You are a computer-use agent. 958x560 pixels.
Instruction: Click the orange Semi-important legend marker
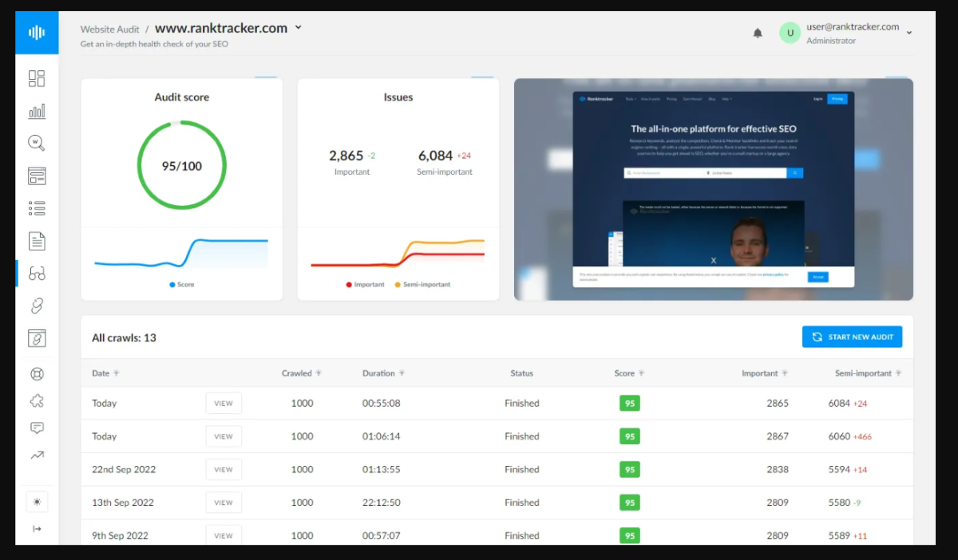tap(398, 285)
